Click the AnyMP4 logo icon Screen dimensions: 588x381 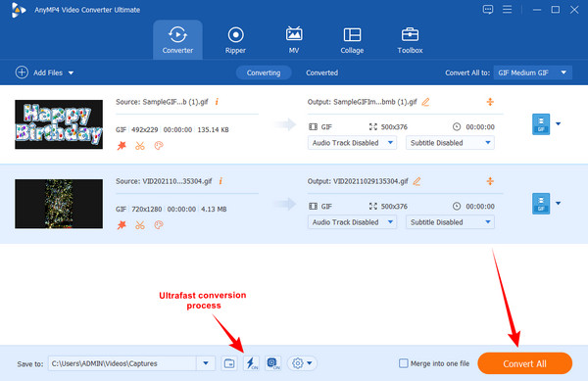click(x=18, y=10)
